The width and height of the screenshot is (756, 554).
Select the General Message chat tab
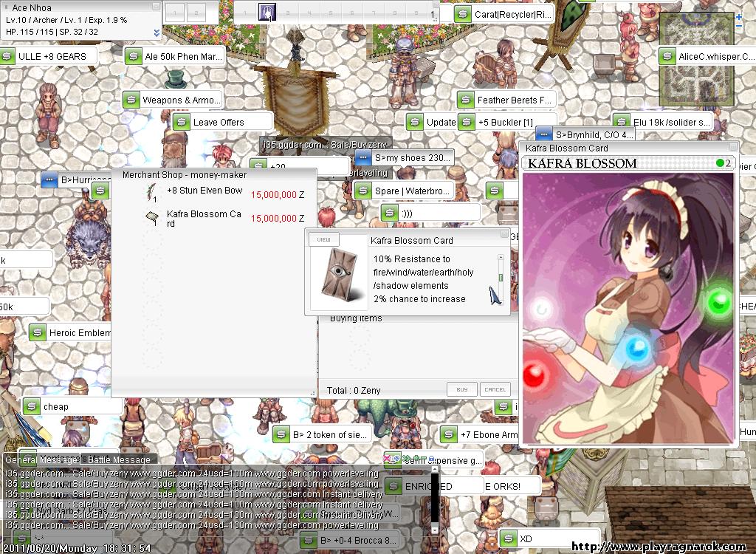point(41,459)
